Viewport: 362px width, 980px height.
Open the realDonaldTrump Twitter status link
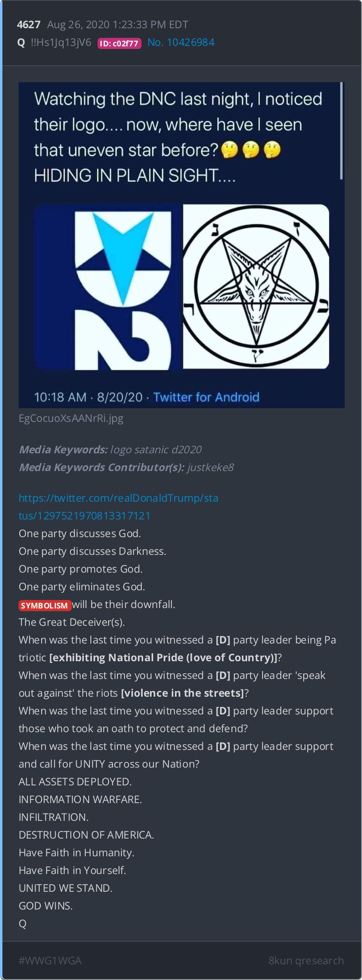pos(119,507)
